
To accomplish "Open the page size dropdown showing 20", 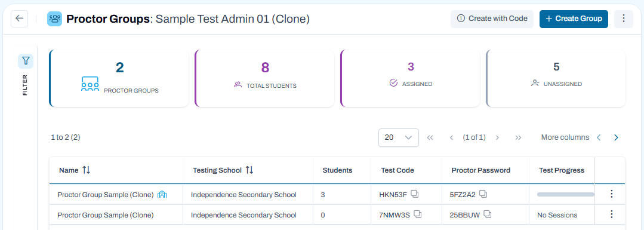I will pyautogui.click(x=398, y=137).
